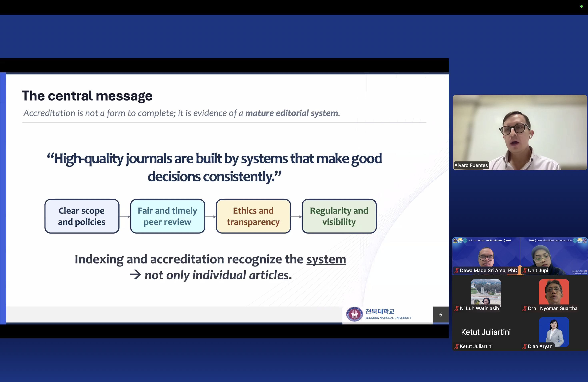Click the "Clear scope and policies" box
This screenshot has width=588, height=382.
(x=82, y=216)
